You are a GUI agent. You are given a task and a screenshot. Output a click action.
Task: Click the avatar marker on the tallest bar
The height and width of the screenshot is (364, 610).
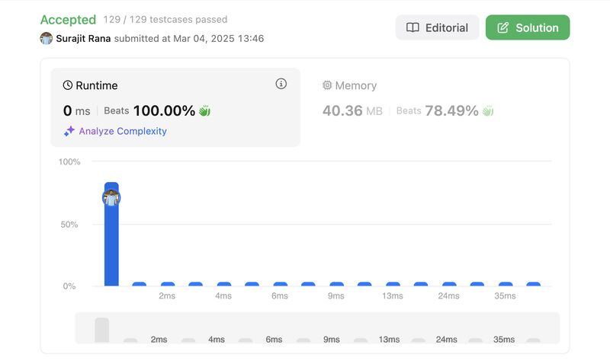111,198
